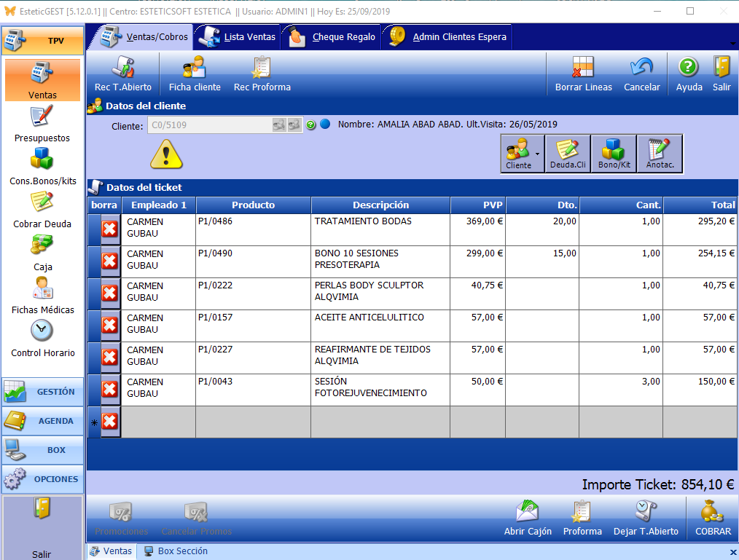Switch to the Lista Ventas tab
The image size is (739, 560).
tap(238, 37)
